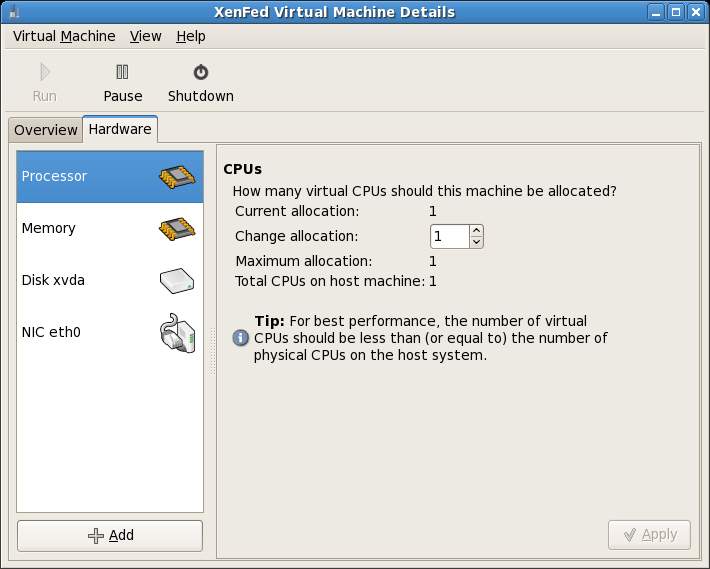
Task: Click the Disk xvda drive icon
Action: coord(177,281)
